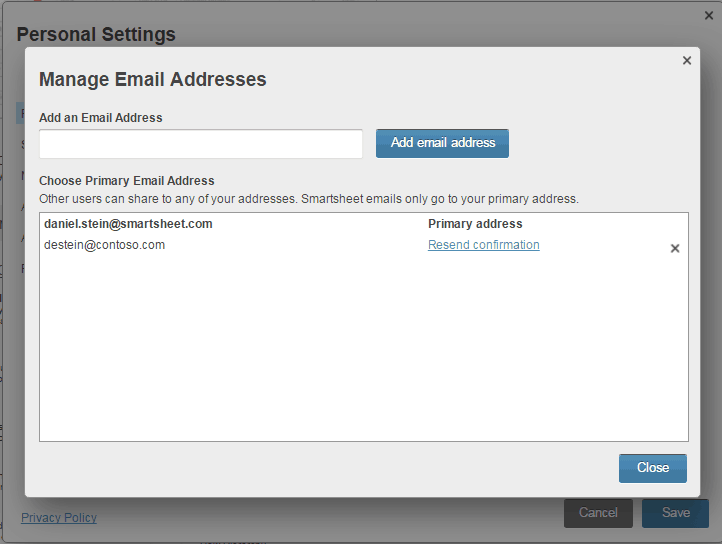Viewport: 722px width, 544px height.
Task: Click the blue Close button
Action: (x=652, y=468)
